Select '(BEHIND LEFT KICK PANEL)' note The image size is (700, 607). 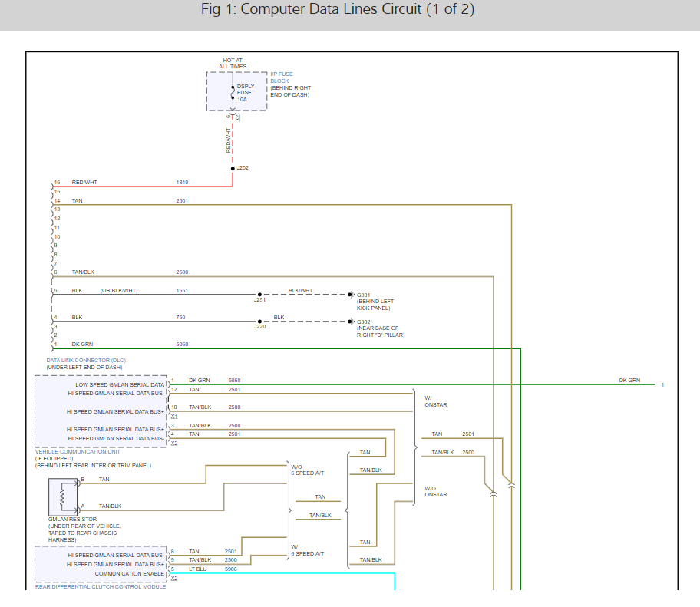[x=375, y=305]
